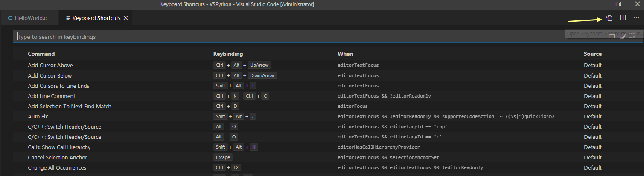Click the Command column header
The width and height of the screenshot is (644, 176).
click(x=41, y=54)
